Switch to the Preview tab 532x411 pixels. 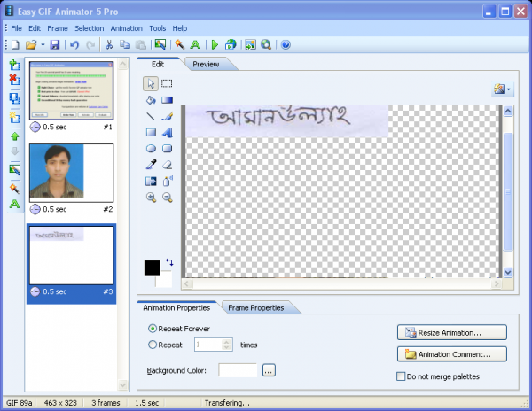206,65
